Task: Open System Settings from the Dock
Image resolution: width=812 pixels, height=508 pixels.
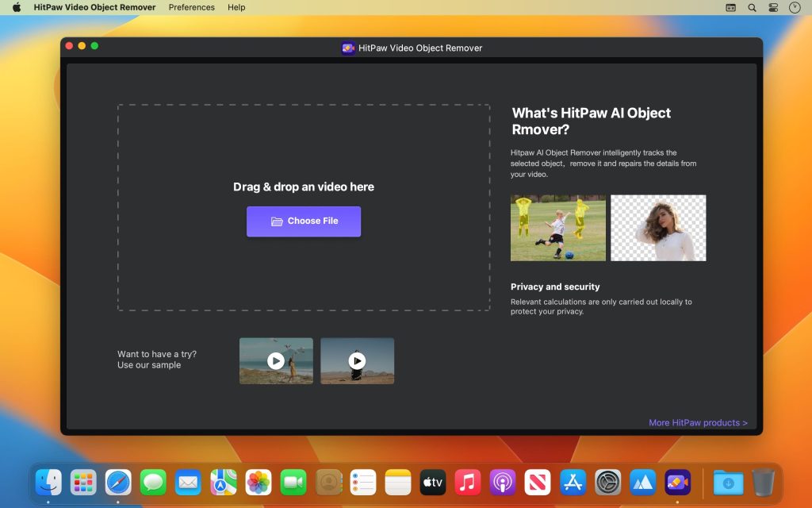Action: click(x=607, y=482)
